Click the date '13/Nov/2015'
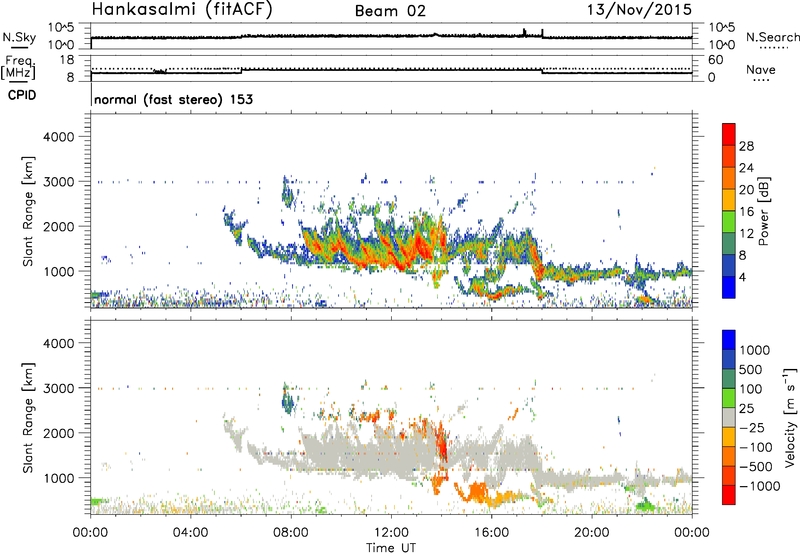The image size is (800, 554). [639, 10]
